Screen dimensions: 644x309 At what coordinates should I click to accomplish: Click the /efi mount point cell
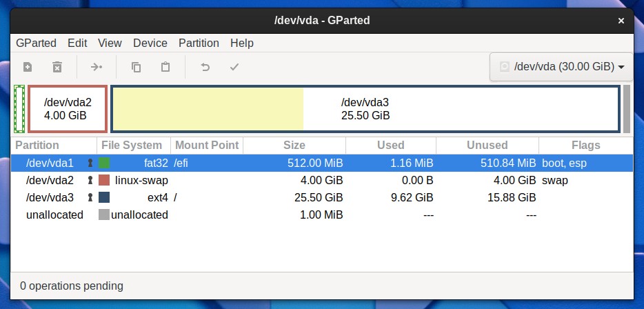(181, 163)
